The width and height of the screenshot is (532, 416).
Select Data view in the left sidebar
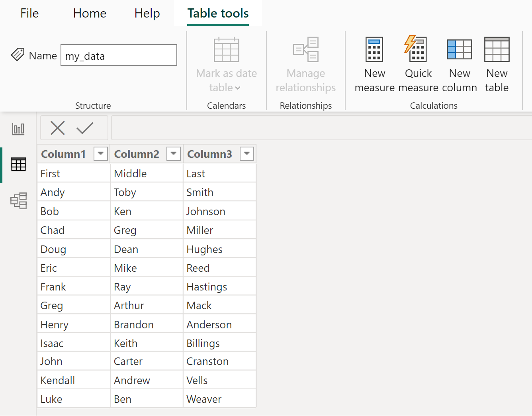click(18, 165)
